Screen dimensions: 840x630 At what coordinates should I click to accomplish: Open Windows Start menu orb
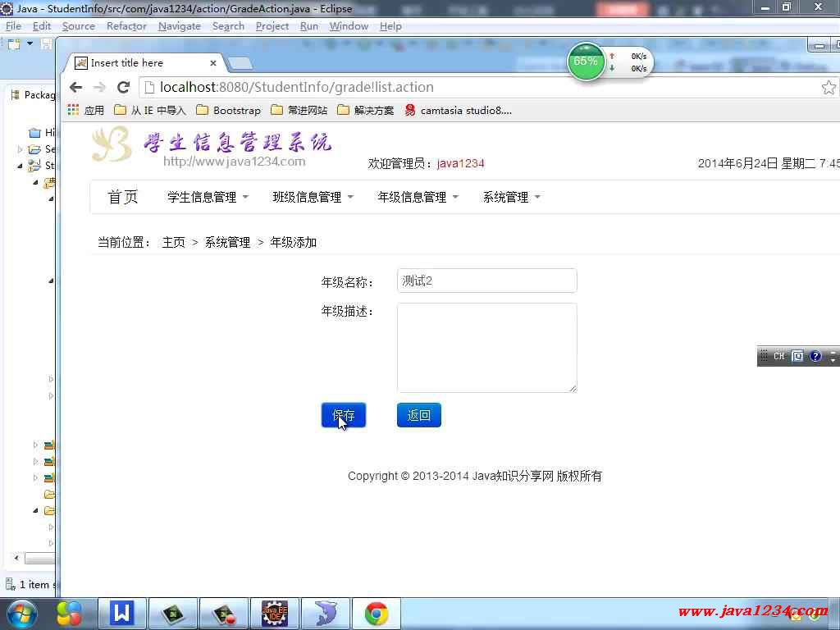click(x=21, y=613)
